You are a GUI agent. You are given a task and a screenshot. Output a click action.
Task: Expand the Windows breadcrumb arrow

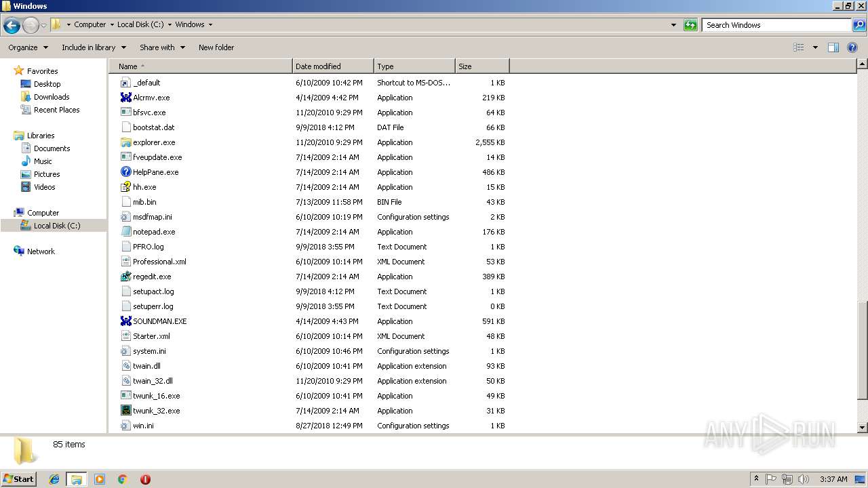[x=210, y=24]
